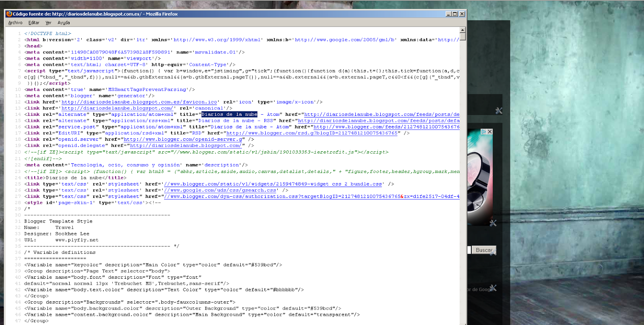Click the '<!DOCTYPE html>' text on line 1
The image size is (644, 325).
pos(47,33)
